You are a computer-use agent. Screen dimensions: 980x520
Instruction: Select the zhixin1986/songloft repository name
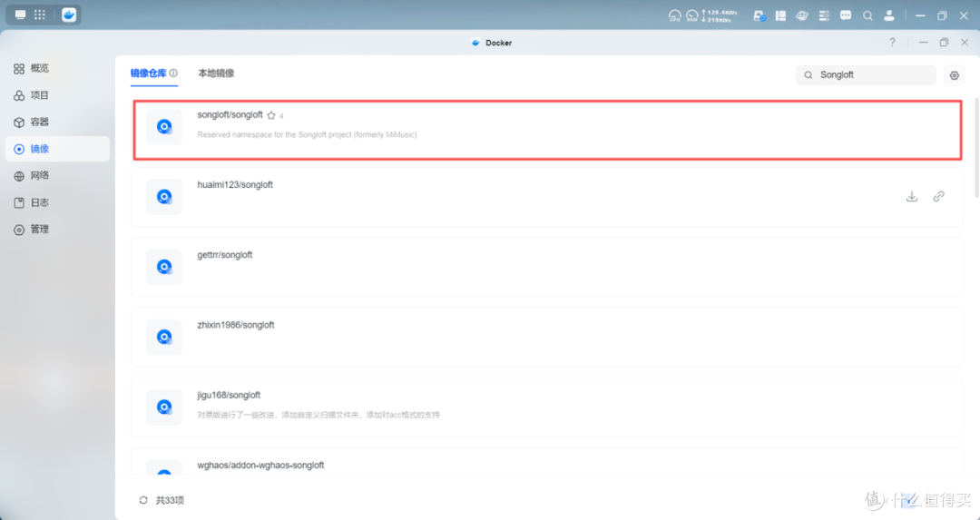236,325
